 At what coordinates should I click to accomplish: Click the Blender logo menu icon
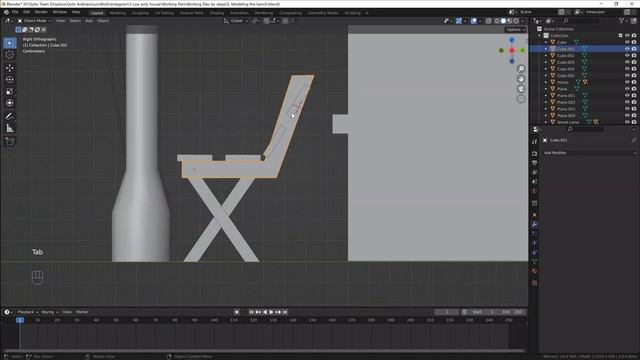click(x=6, y=13)
